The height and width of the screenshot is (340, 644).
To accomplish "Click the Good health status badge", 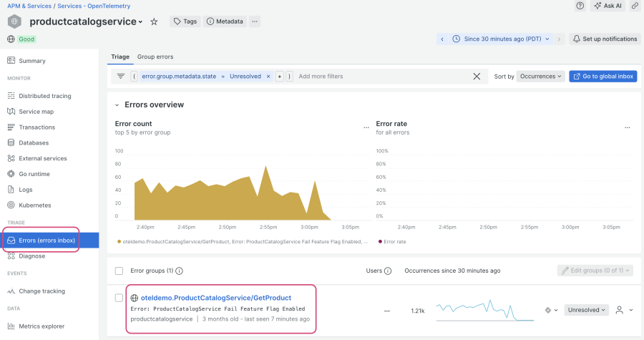I will pyautogui.click(x=26, y=39).
